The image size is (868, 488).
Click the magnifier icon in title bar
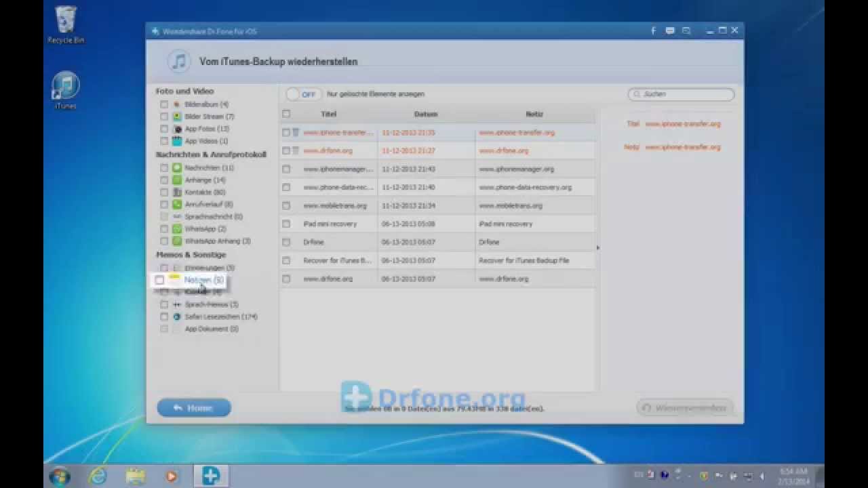[x=686, y=30]
